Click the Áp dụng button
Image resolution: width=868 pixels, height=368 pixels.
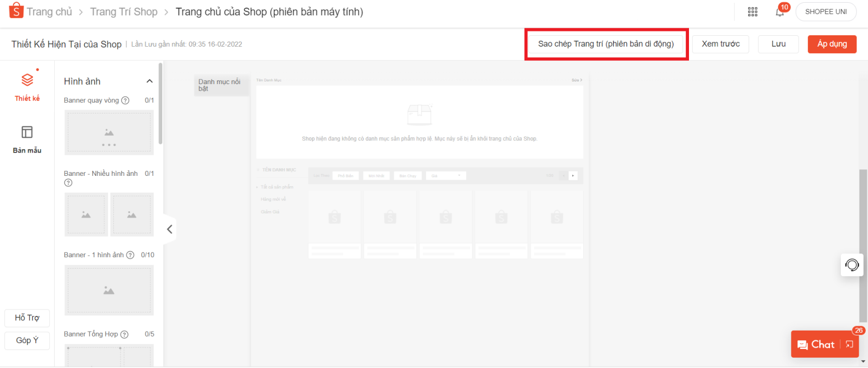(832, 44)
